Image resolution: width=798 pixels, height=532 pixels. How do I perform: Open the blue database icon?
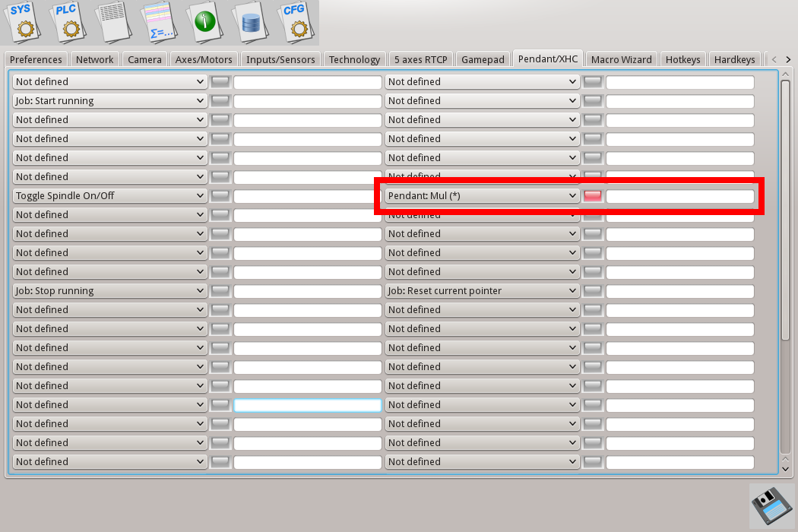coord(250,21)
